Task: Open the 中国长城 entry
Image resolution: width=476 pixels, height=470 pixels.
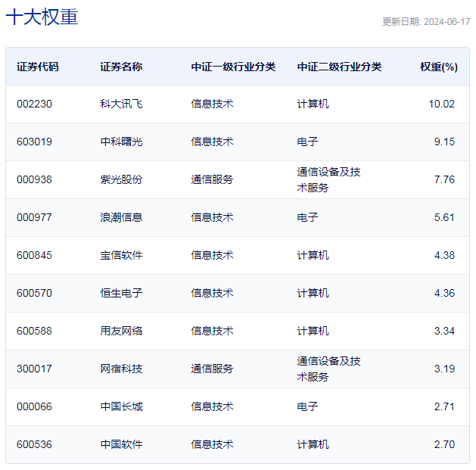Action: coord(121,406)
